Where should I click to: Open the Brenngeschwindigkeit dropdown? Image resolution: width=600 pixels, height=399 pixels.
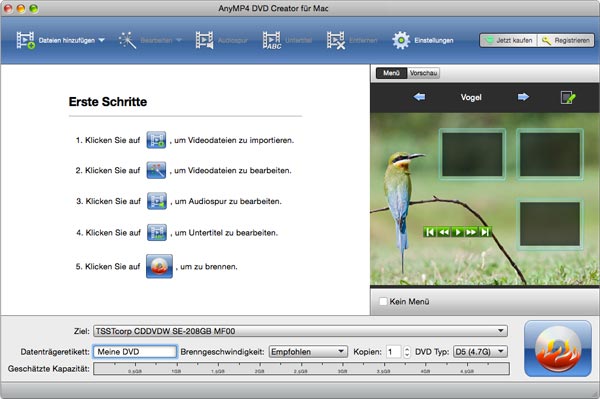coord(308,352)
